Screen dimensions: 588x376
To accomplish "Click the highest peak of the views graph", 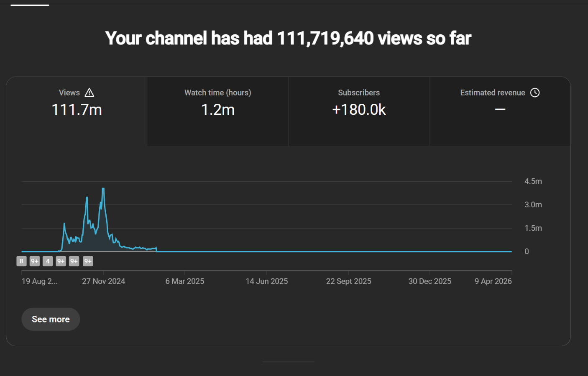I will tap(103, 189).
